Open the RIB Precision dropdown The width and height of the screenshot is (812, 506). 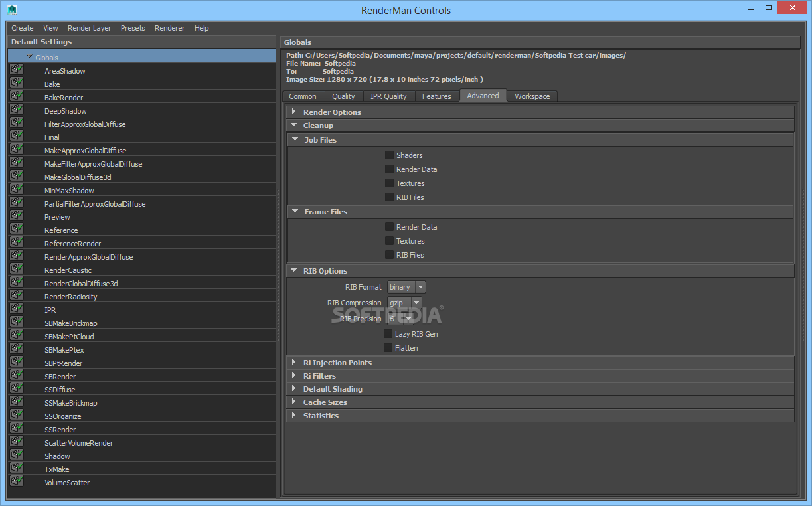[x=400, y=319]
